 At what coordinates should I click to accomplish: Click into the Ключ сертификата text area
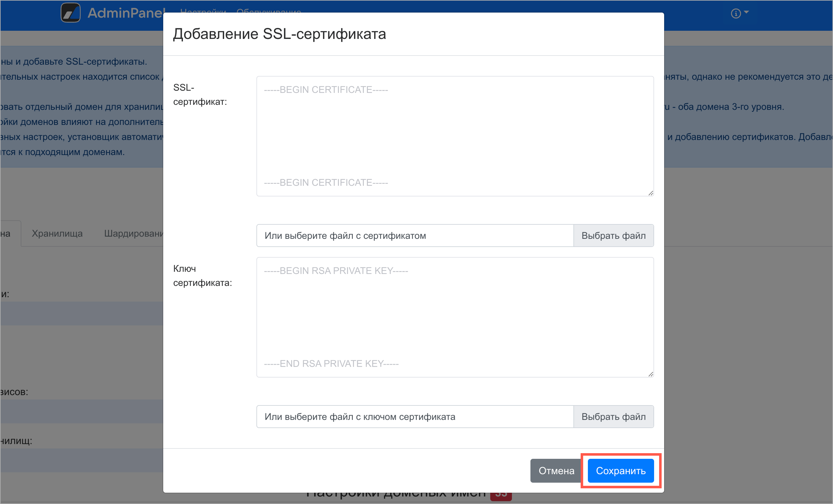coord(455,317)
